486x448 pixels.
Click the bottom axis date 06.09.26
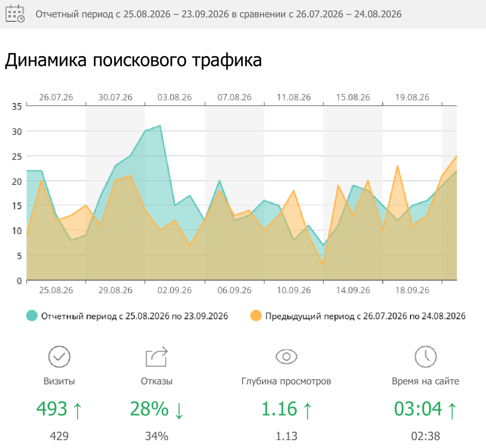click(x=234, y=290)
